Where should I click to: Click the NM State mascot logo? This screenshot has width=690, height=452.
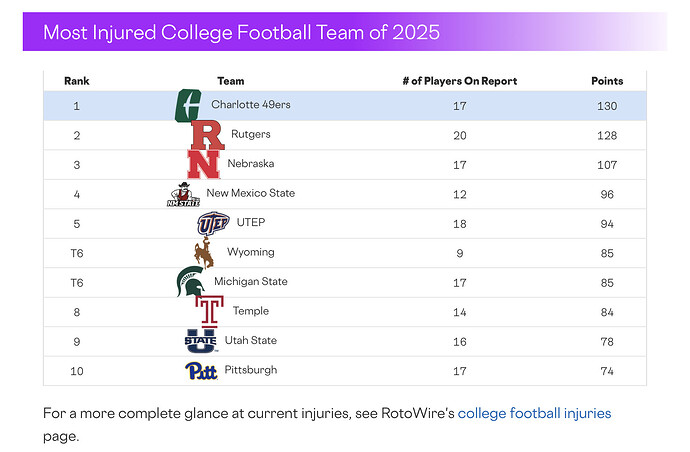[184, 194]
